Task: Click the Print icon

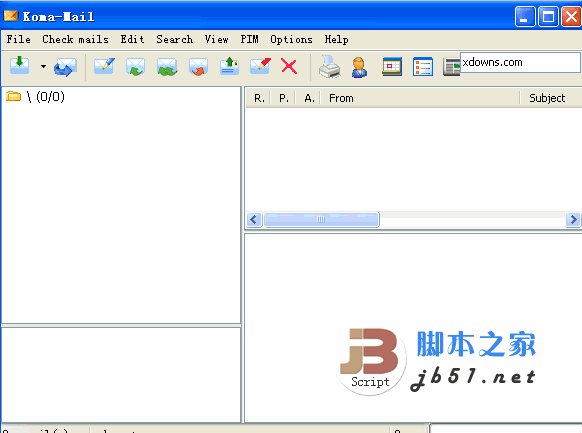Action: click(329, 67)
